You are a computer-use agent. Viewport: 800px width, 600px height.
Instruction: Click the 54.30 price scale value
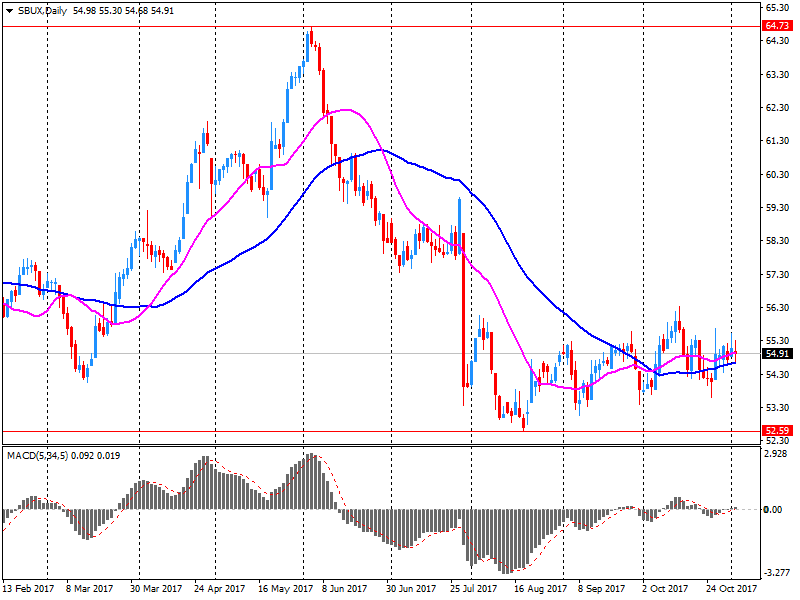777,374
